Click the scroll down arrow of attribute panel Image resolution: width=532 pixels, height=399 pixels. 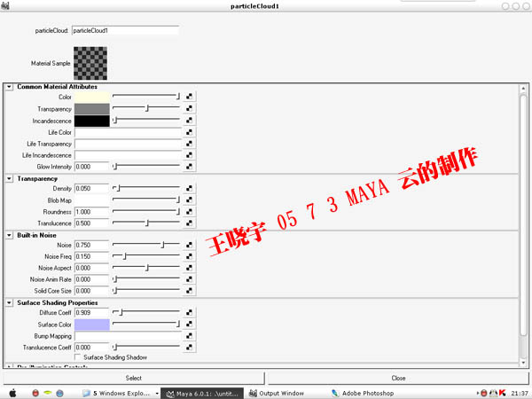coord(523,363)
